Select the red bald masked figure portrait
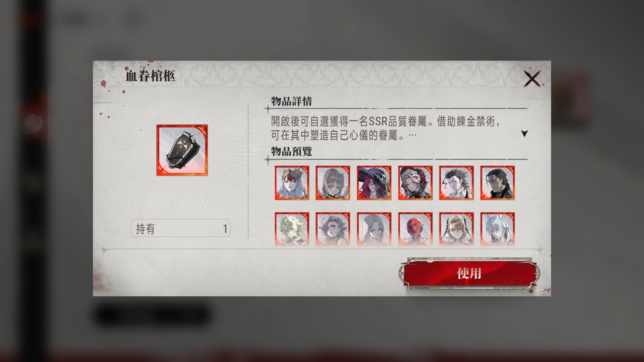The image size is (644, 362). (415, 229)
